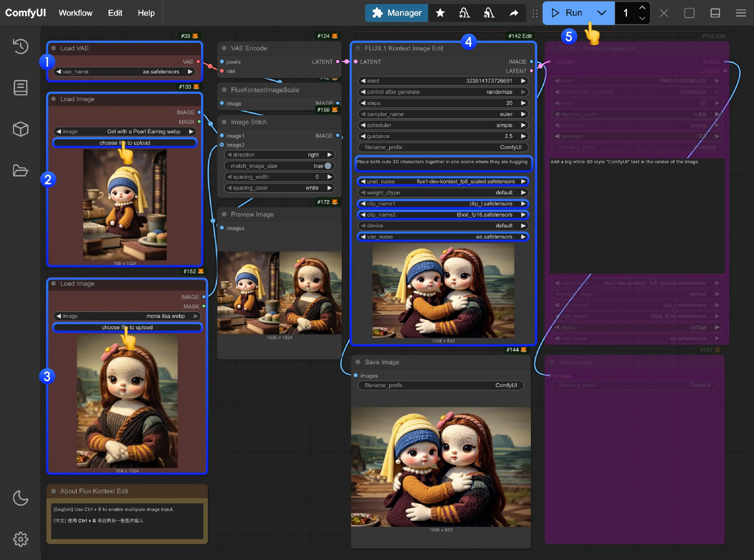Viewport: 754px width, 560px height.
Task: Toggle collapse dot on Load VAE node
Action: (54, 48)
